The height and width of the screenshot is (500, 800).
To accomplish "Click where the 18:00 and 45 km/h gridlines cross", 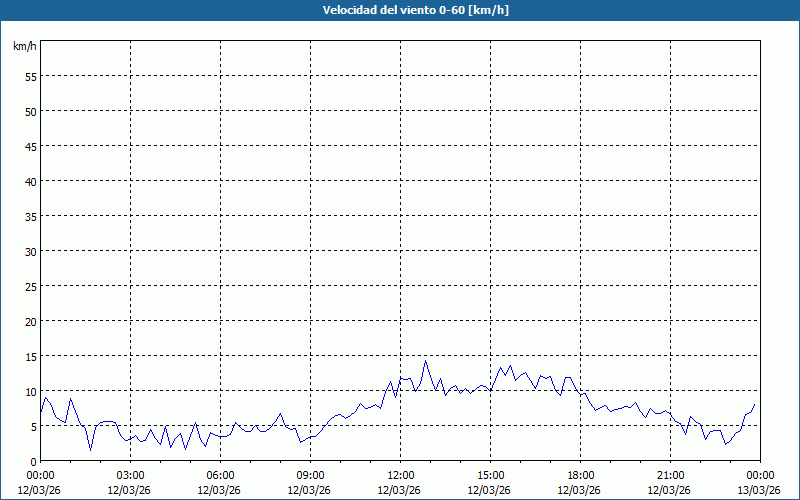I will pyautogui.click(x=580, y=146).
